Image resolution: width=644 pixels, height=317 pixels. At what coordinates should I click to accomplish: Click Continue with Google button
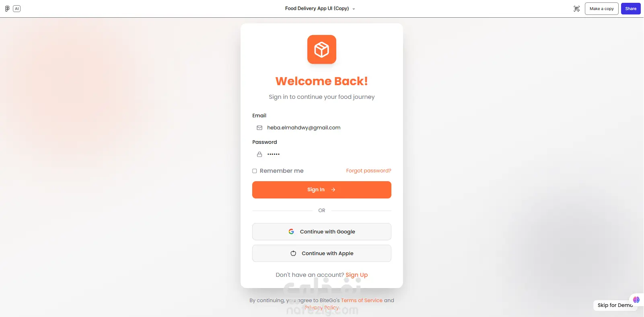322,232
